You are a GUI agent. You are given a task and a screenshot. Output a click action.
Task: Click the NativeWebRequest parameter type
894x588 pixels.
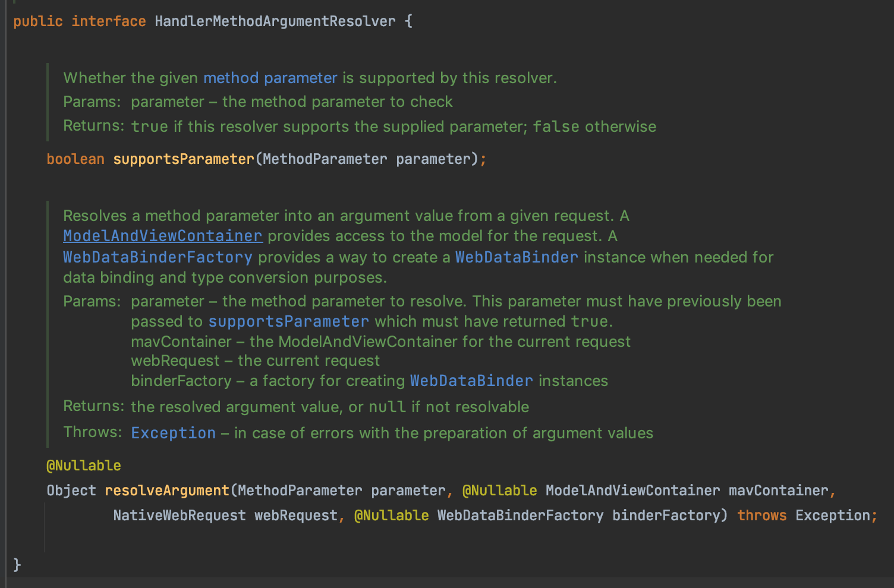point(180,516)
